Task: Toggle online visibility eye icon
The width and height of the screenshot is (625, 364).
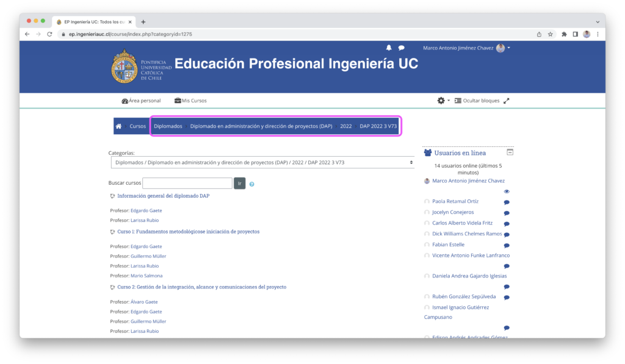Action: coord(507,191)
